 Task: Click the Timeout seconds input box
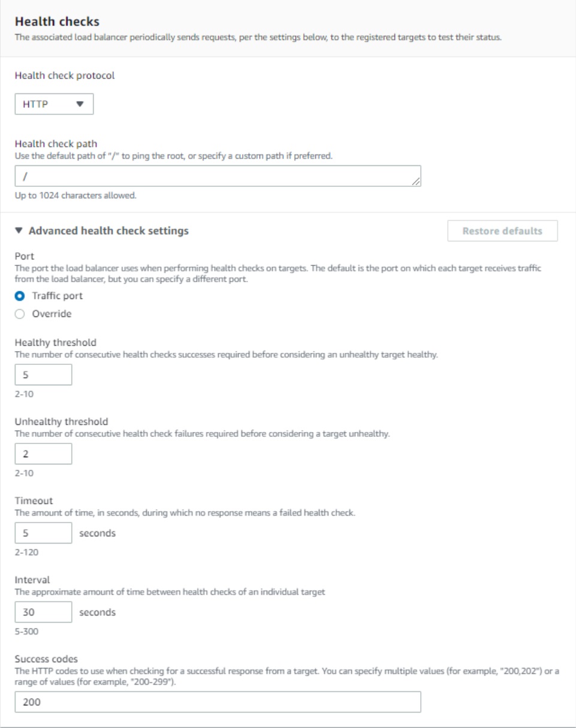tap(43, 533)
